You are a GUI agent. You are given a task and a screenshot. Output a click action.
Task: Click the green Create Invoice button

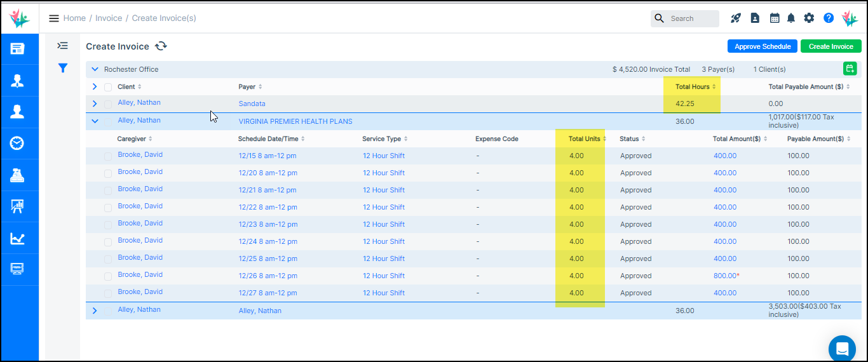[831, 46]
